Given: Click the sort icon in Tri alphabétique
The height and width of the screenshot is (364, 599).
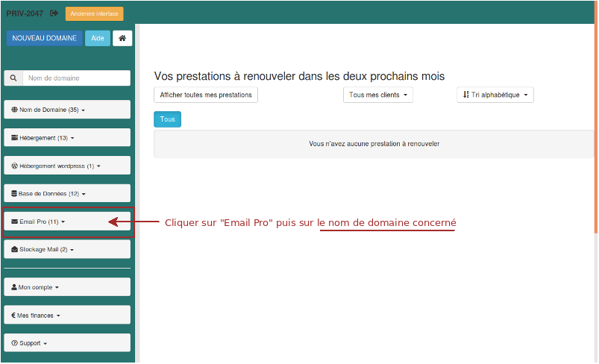Looking at the screenshot, I should click(x=466, y=94).
